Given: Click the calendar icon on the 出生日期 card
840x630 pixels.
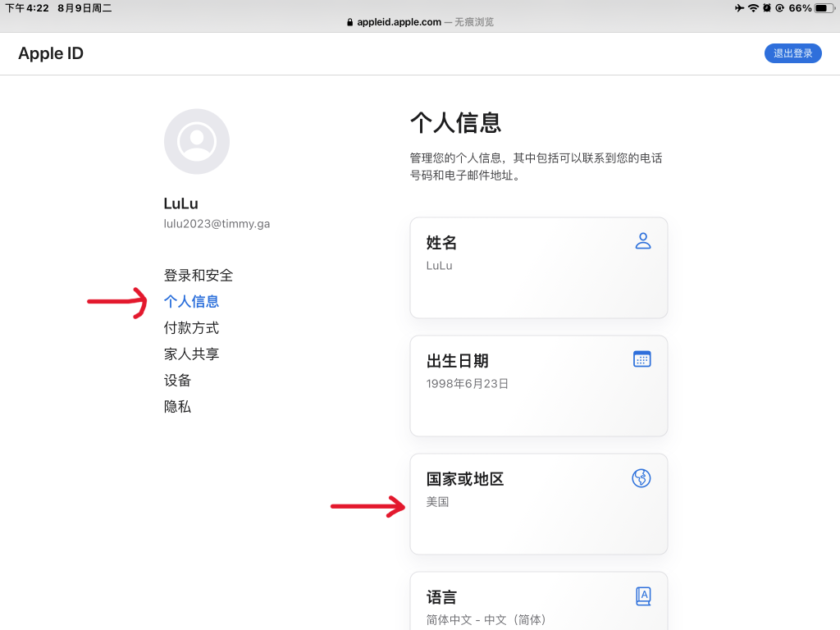Looking at the screenshot, I should [641, 359].
